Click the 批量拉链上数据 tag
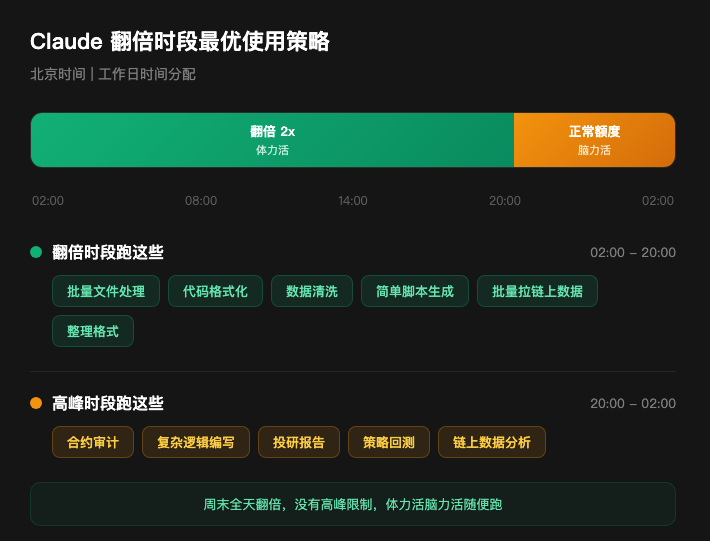710x541 pixels. (x=537, y=291)
